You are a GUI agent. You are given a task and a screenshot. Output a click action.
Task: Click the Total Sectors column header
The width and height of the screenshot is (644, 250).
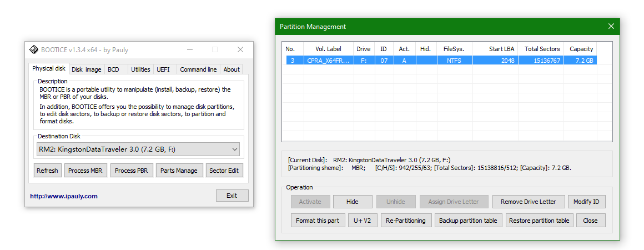tap(541, 49)
